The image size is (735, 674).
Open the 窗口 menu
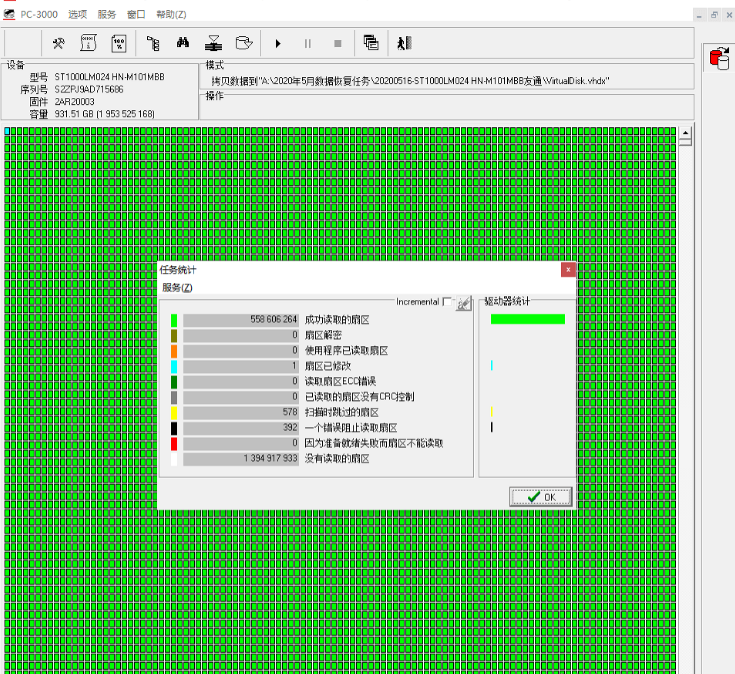coord(136,15)
